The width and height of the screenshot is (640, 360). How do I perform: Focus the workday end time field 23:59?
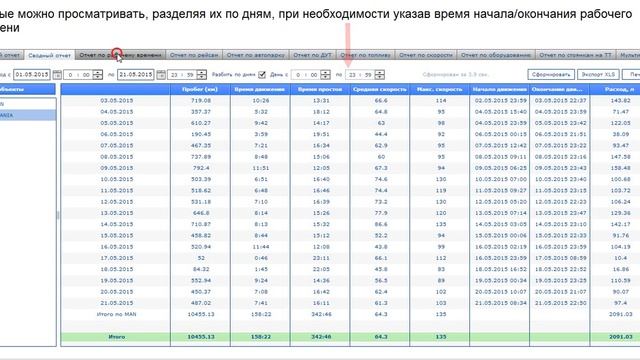point(360,75)
